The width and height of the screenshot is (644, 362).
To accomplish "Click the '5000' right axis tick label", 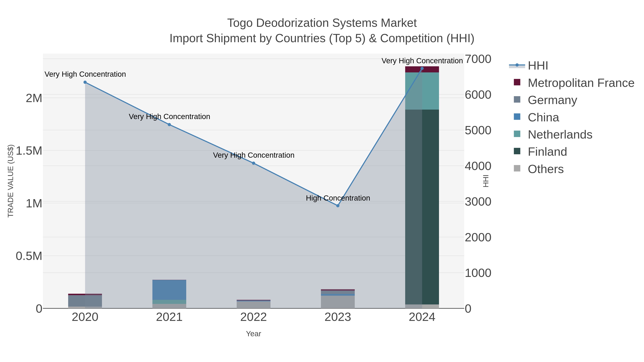I will coord(478,130).
